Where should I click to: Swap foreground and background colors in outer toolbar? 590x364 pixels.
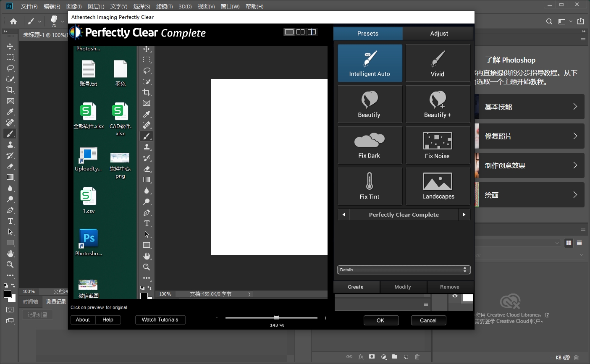[13, 285]
